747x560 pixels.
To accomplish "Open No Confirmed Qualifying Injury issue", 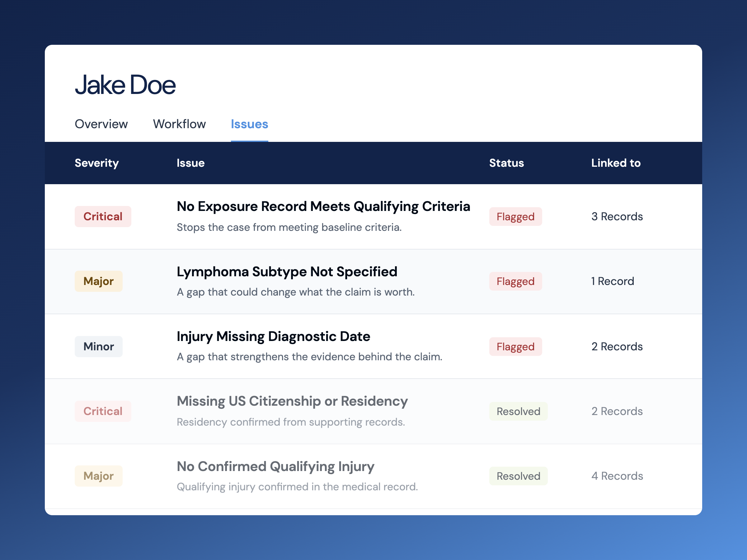I will tap(275, 466).
